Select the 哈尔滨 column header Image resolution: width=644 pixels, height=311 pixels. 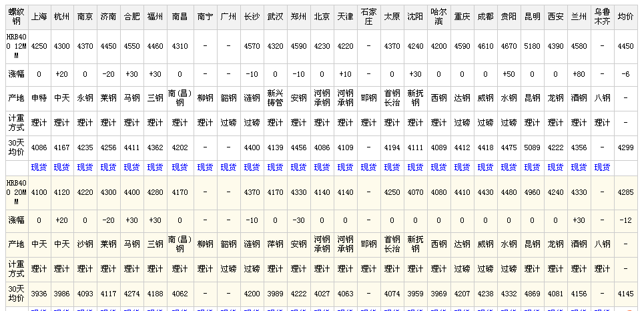click(x=438, y=17)
